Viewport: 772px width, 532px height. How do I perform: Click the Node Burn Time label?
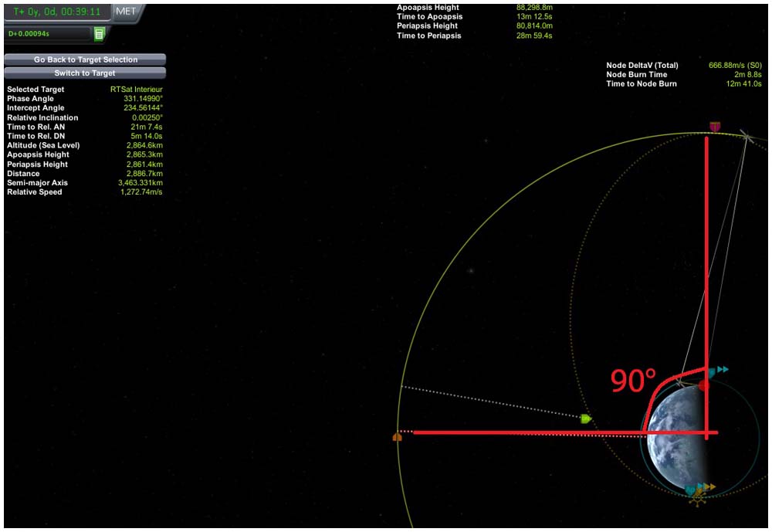(x=637, y=74)
